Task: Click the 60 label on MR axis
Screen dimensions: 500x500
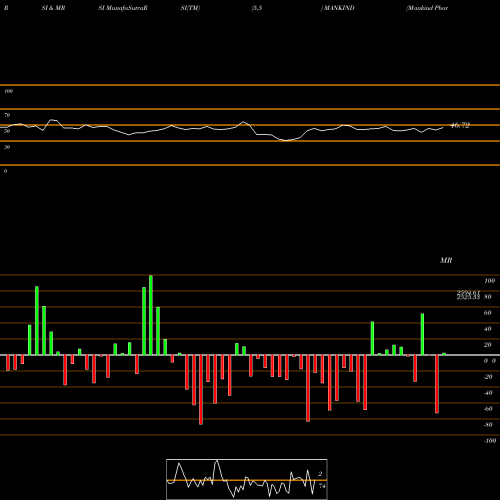Action: click(488, 313)
